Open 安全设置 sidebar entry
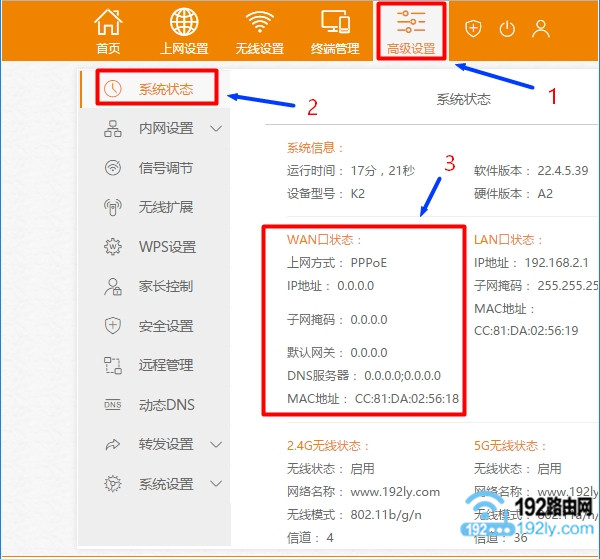 (165, 326)
